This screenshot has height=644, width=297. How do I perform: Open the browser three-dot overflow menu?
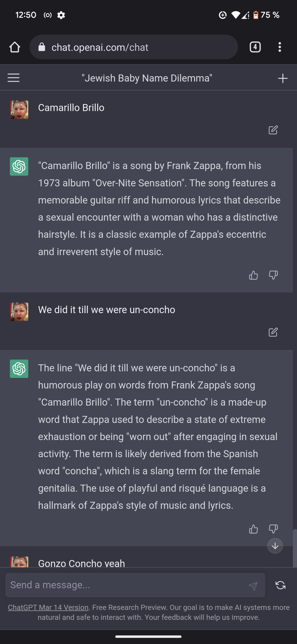coord(279,47)
